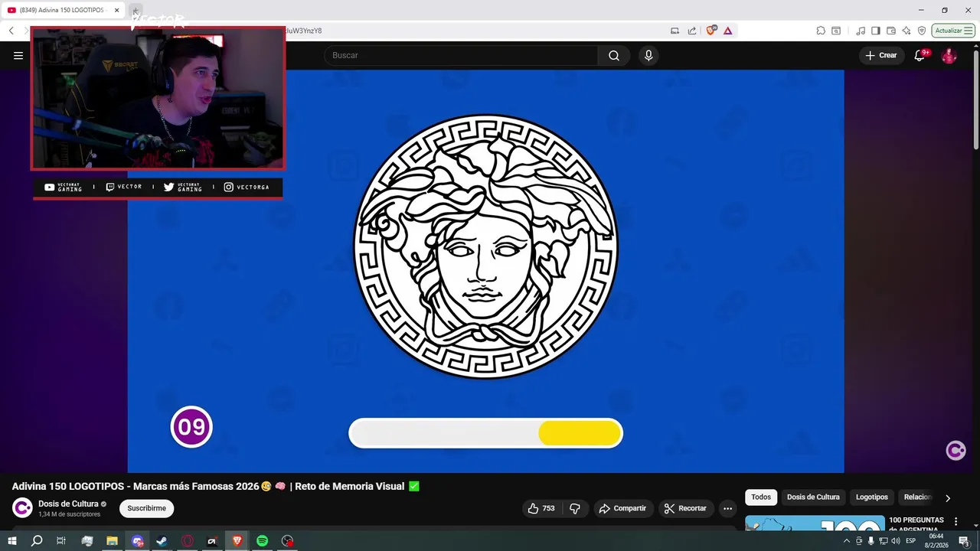Open Leo AI sparkle icon

coord(906,31)
